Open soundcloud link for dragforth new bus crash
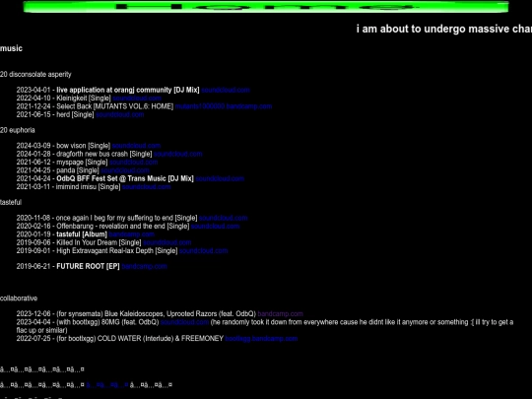The height and width of the screenshot is (399, 532). point(177,154)
